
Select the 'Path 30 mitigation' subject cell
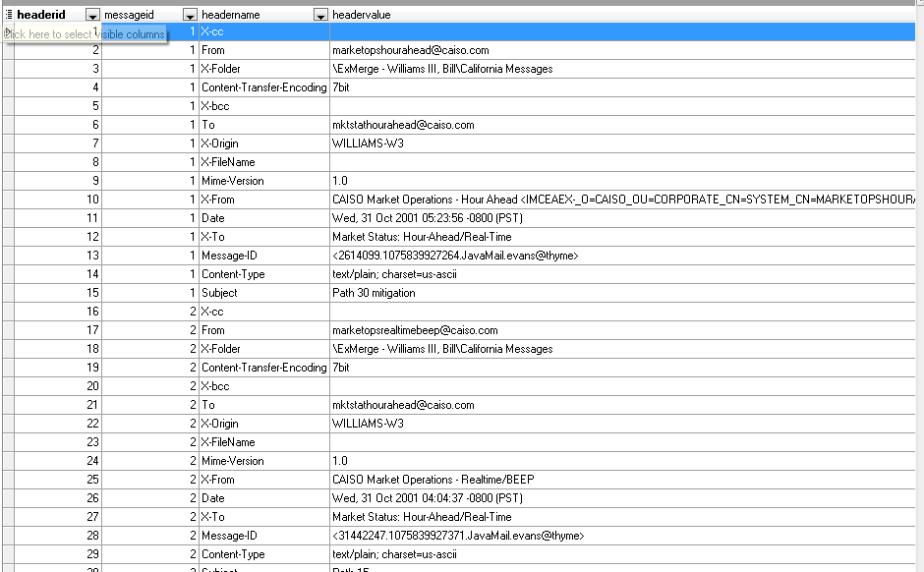[374, 293]
